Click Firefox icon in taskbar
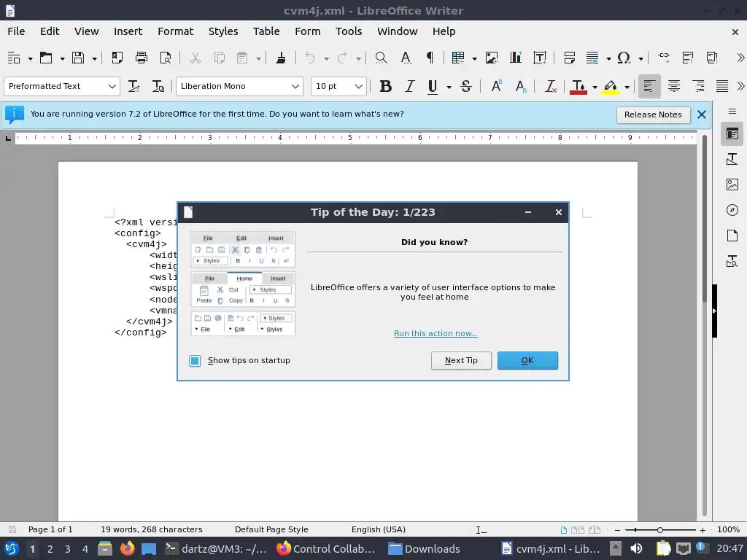This screenshot has height=560, width=747. click(x=127, y=548)
